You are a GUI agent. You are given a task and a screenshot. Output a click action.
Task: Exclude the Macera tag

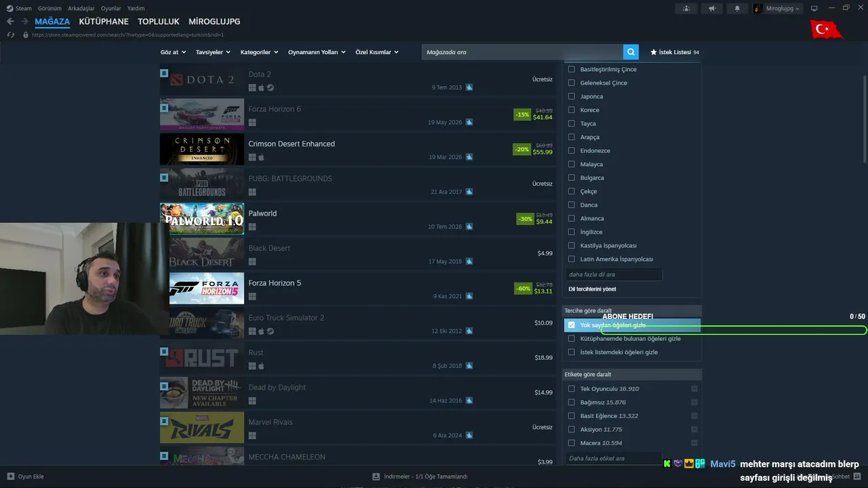(694, 443)
